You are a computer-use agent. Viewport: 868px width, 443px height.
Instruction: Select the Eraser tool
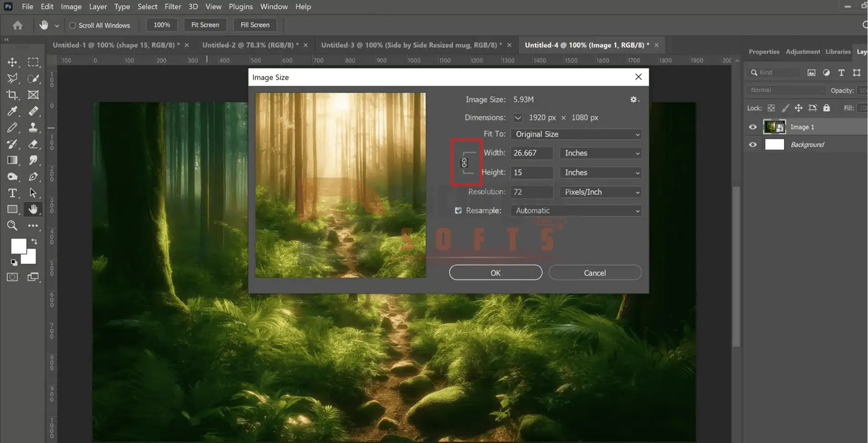coord(33,144)
